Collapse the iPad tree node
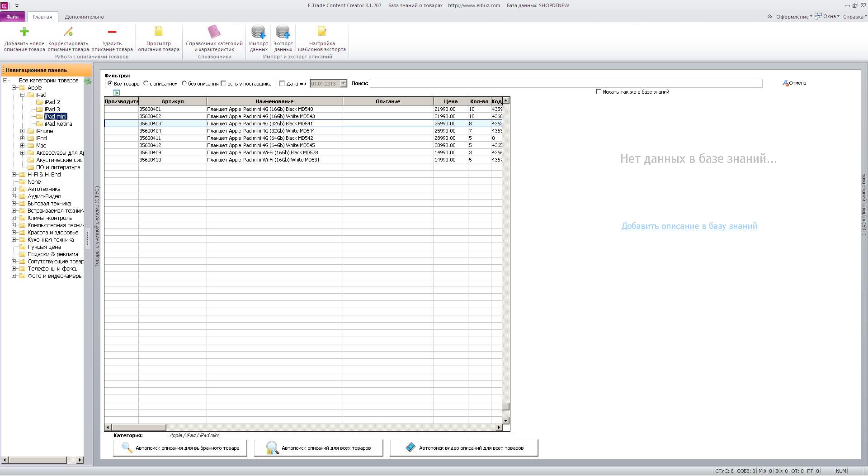This screenshot has width=868, height=476. tap(22, 95)
